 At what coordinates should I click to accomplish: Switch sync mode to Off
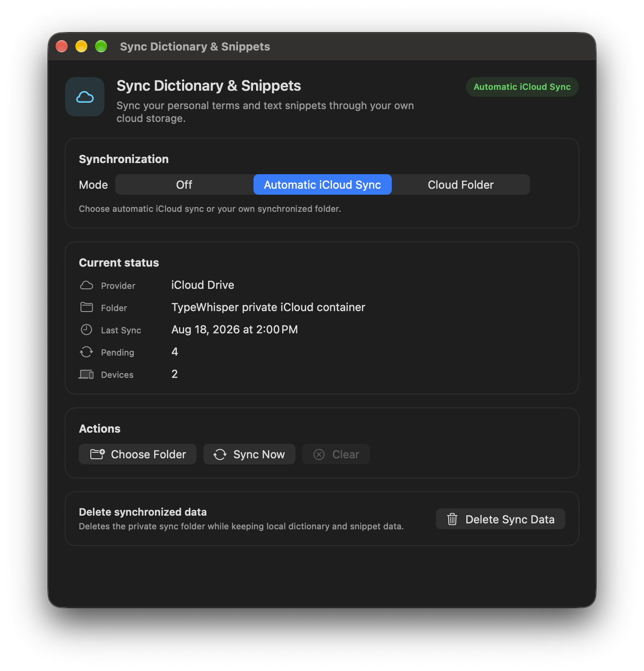pos(184,184)
